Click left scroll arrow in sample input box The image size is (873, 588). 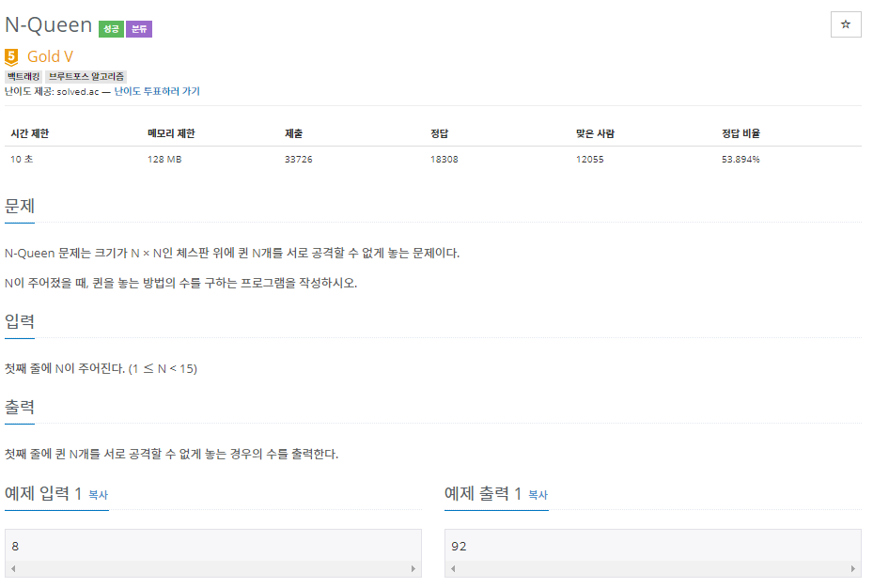click(13, 568)
